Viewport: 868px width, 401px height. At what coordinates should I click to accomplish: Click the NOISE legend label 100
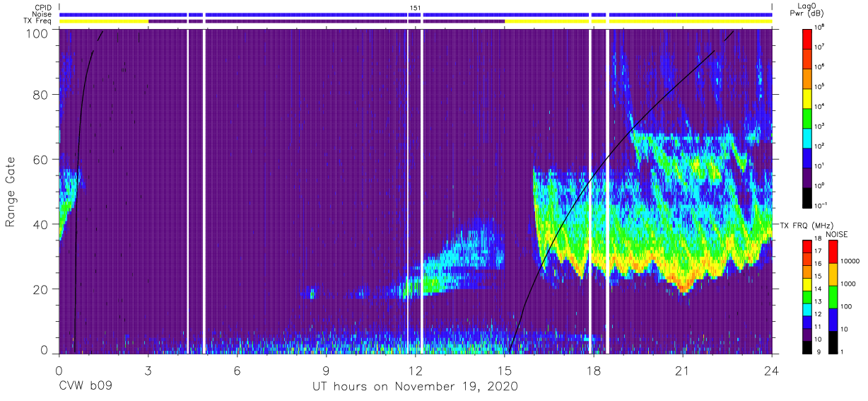848,306
